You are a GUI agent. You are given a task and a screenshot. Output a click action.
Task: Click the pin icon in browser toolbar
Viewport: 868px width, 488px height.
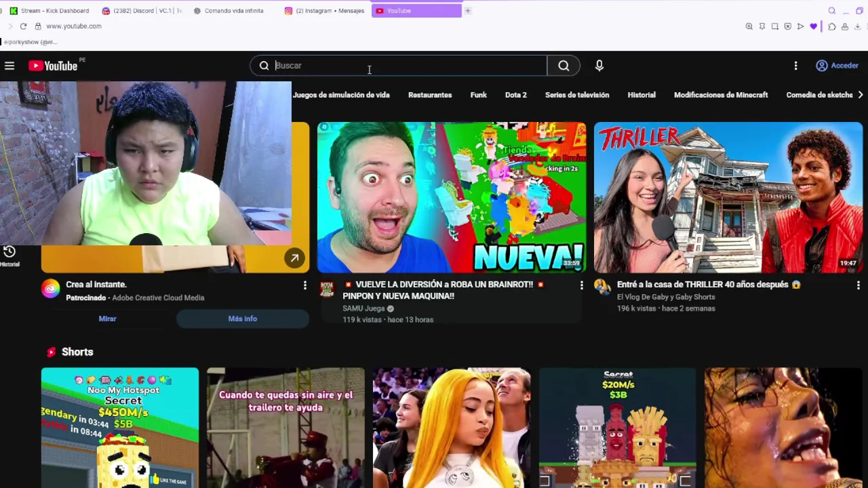tap(762, 26)
